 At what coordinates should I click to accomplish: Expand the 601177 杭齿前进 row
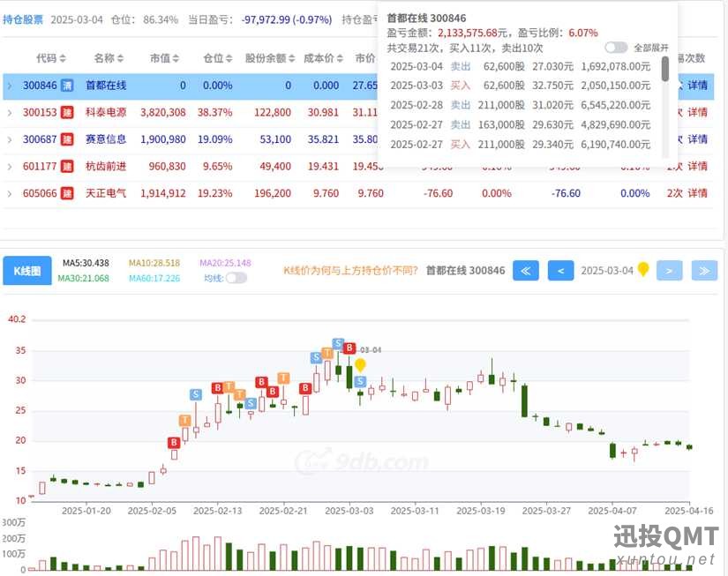[x=10, y=166]
